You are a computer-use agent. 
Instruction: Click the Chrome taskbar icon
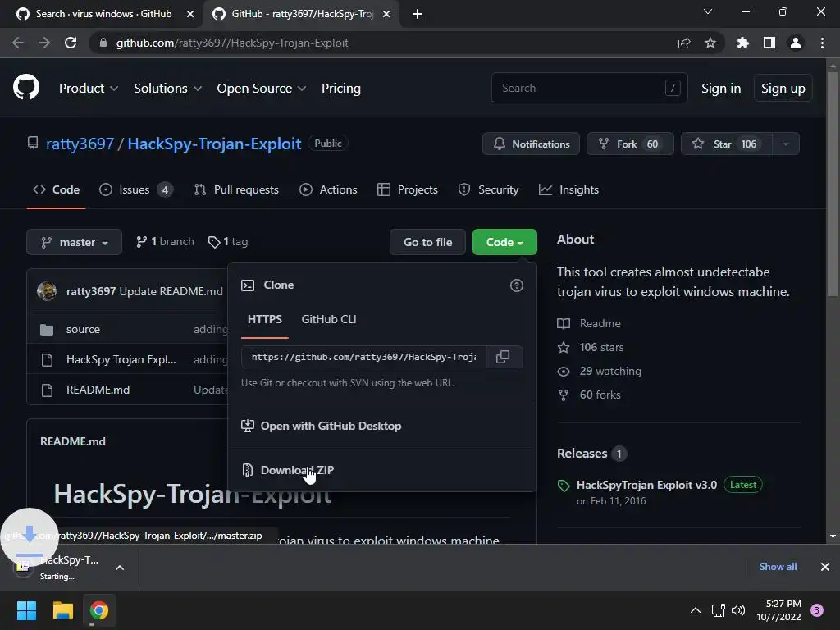99,610
